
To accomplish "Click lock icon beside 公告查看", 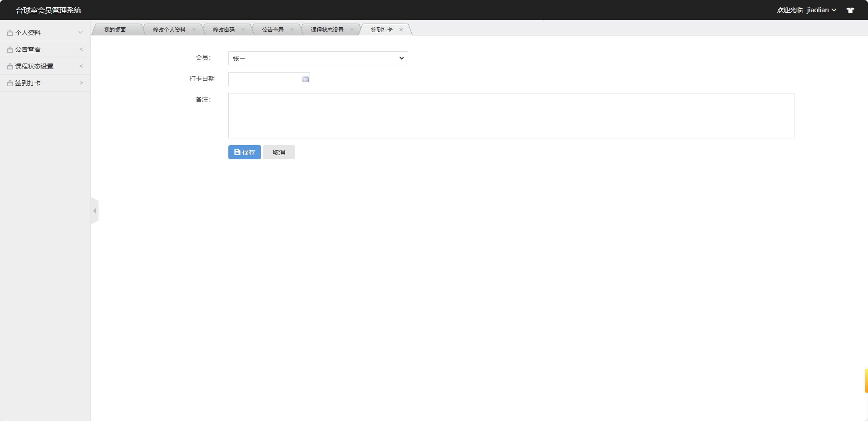I will click(x=10, y=49).
